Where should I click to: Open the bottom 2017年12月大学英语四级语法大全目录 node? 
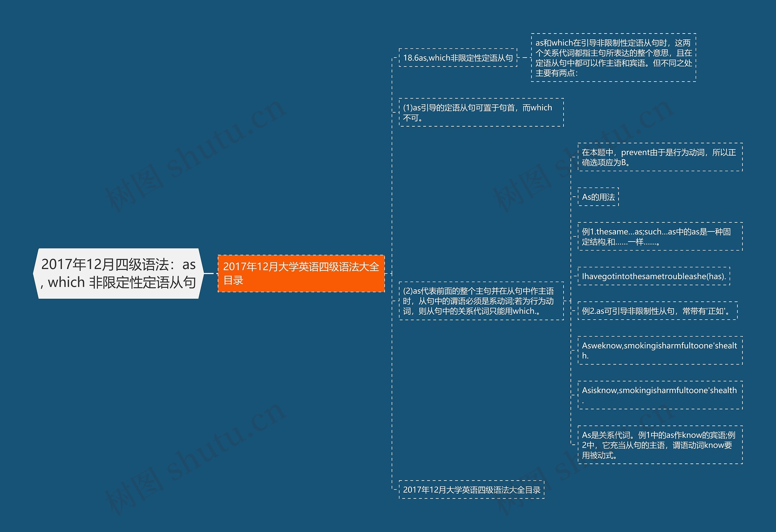(471, 490)
